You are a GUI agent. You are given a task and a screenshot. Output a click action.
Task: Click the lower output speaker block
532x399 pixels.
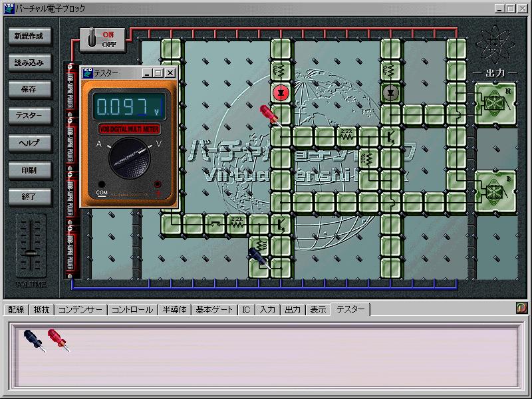(x=495, y=192)
